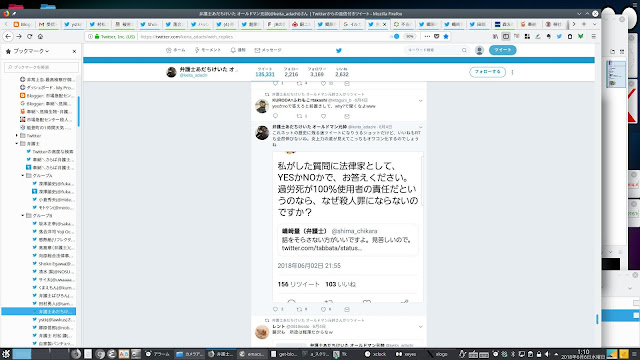Collapse the グループA bookmark folder
This screenshot has width=640, height=360.
click(x=23, y=176)
